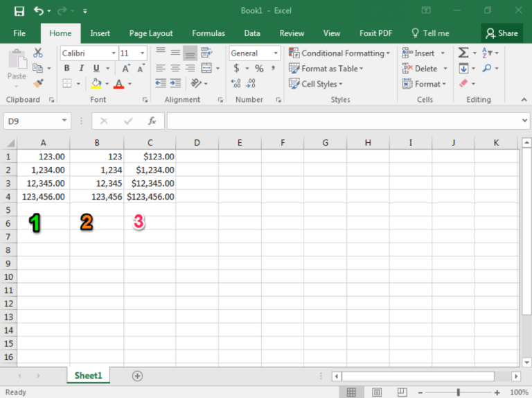532x398 pixels.
Task: Click the dollar accounting format icon
Action: coord(236,69)
